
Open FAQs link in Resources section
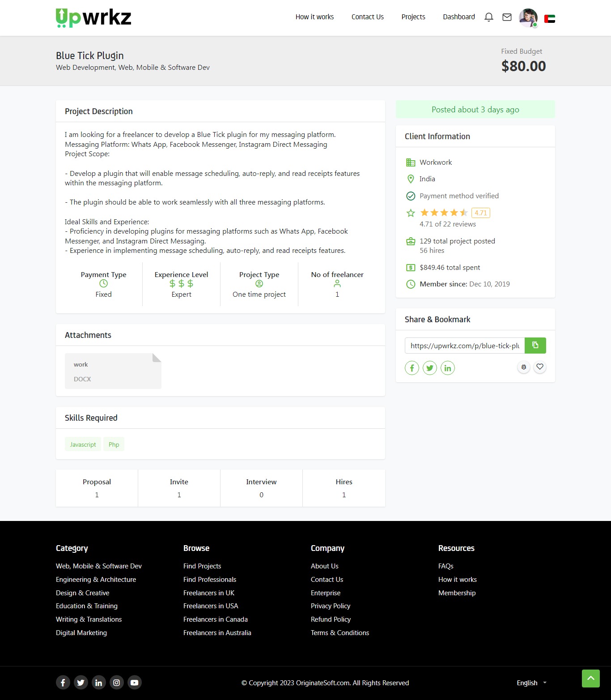pos(446,566)
